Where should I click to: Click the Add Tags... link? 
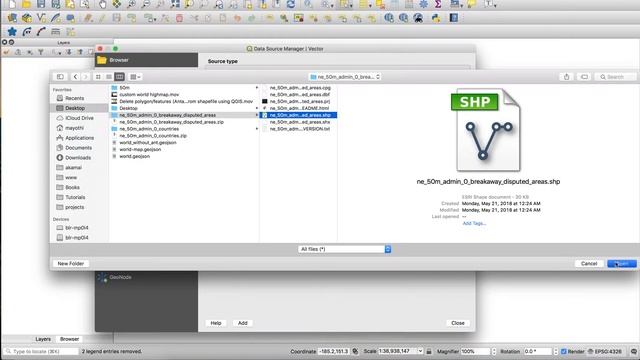click(x=474, y=223)
